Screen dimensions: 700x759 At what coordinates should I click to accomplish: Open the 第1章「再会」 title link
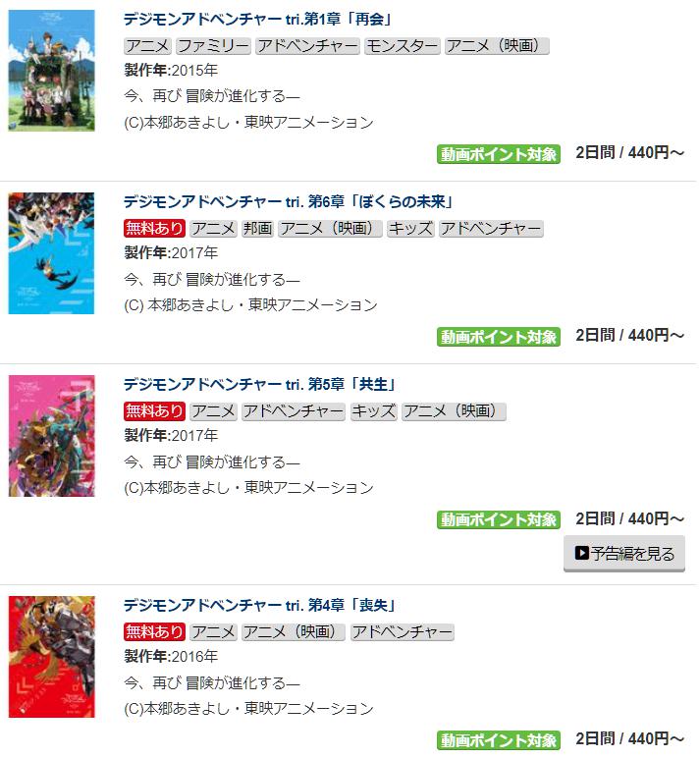point(257,20)
